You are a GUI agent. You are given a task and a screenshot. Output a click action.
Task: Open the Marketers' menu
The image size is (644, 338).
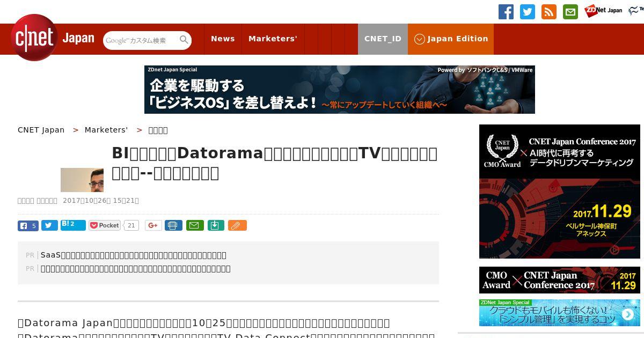point(273,39)
